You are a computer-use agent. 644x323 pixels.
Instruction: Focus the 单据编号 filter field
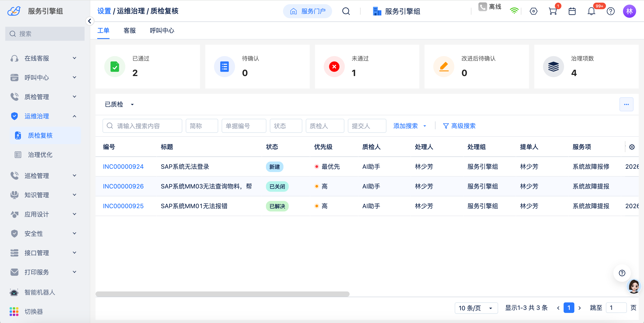click(244, 126)
